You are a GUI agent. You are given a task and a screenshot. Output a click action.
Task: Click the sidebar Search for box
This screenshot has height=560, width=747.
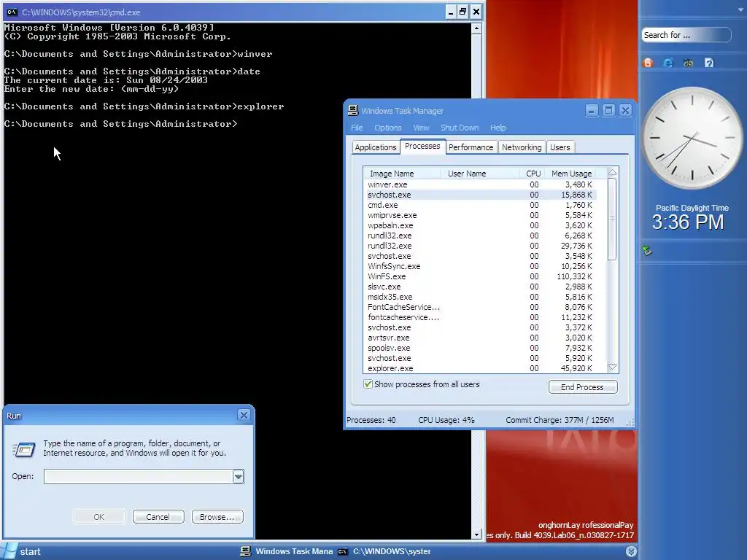686,35
